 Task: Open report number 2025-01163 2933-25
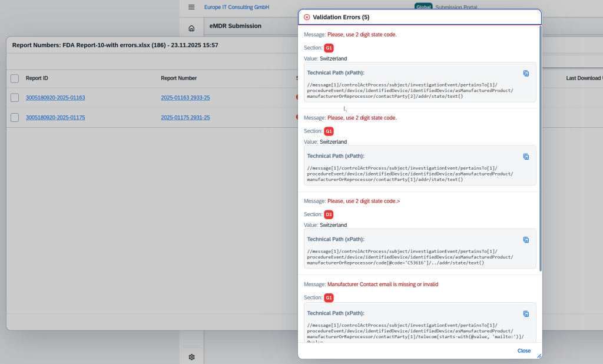tap(185, 98)
